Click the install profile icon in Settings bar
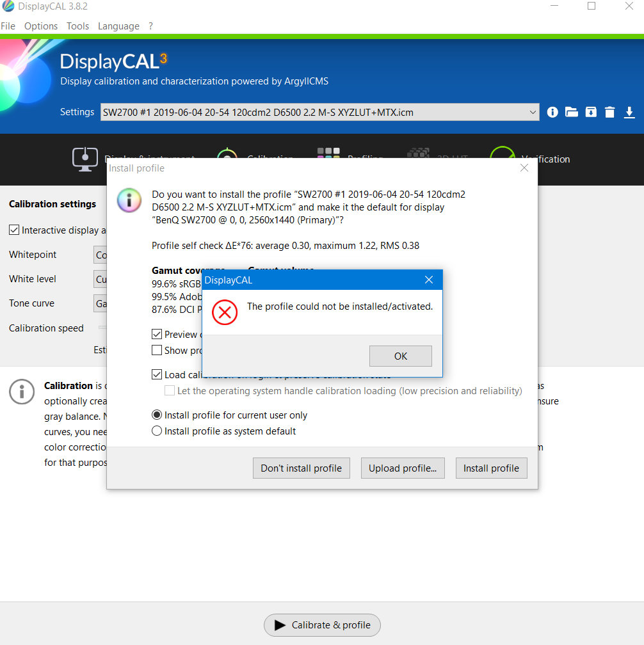The width and height of the screenshot is (644, 645). [x=591, y=112]
